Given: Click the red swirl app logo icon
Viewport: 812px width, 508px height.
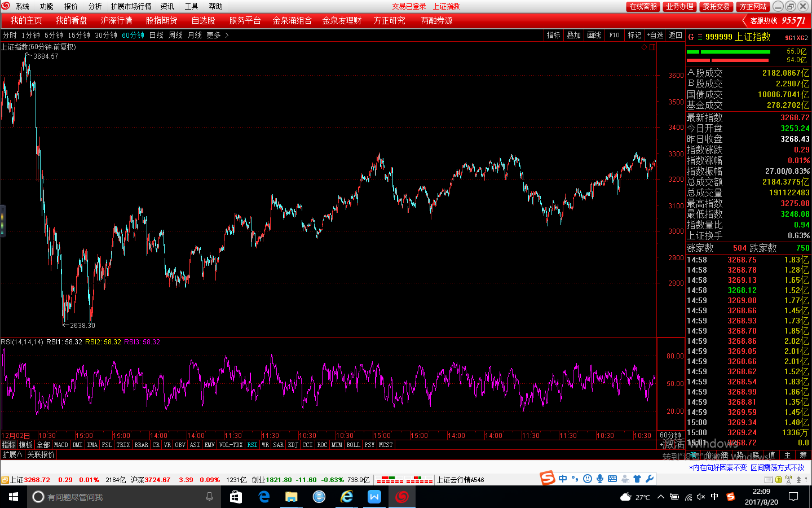Looking at the screenshot, I should [6, 6].
